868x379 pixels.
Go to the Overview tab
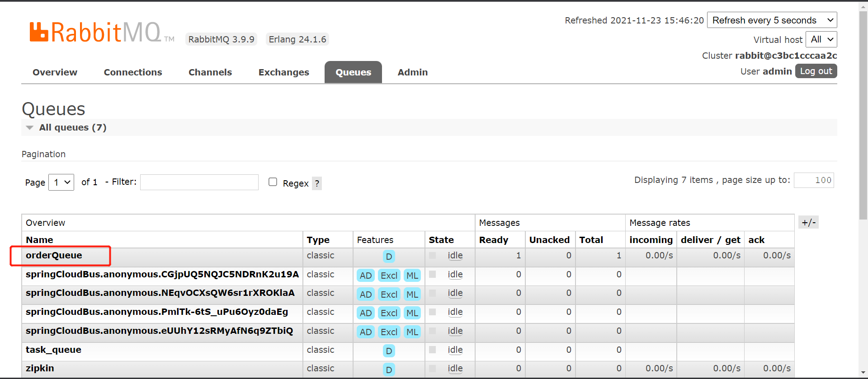tap(55, 72)
